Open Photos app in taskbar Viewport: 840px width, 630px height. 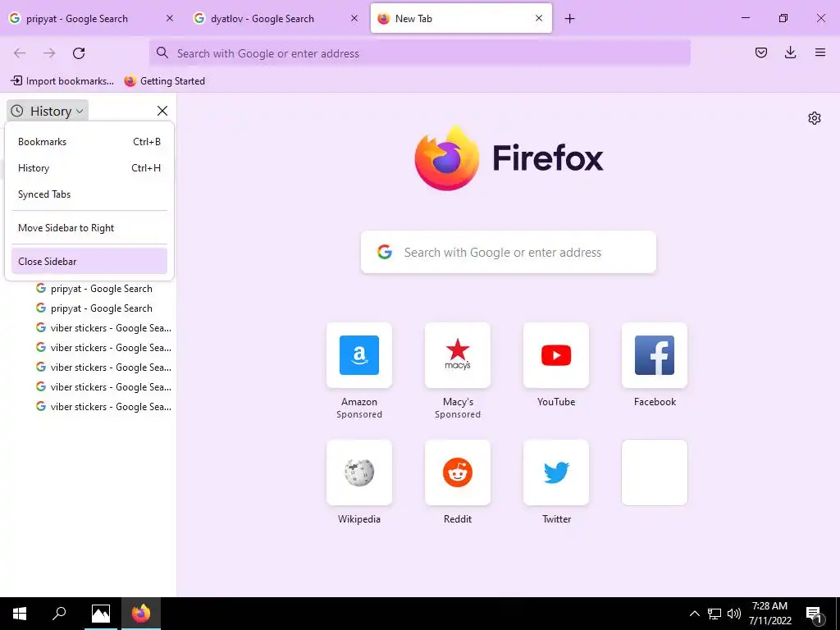coord(101,614)
